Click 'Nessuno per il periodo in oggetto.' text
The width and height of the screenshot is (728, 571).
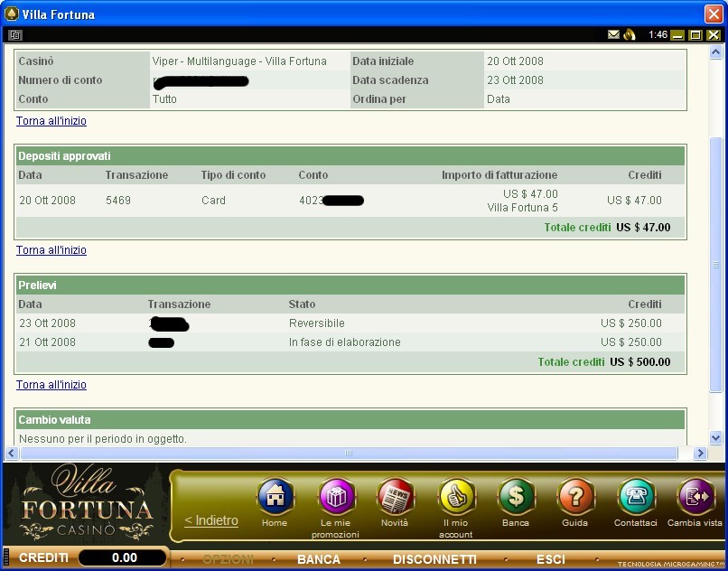point(103,439)
